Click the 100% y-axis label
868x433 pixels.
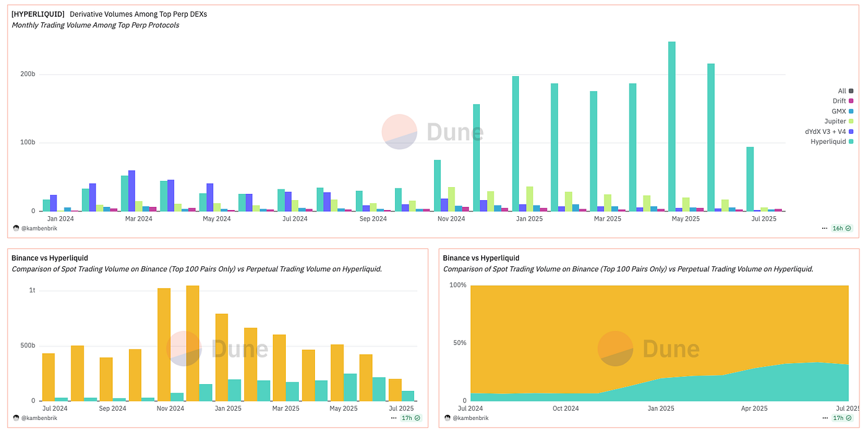pos(458,285)
